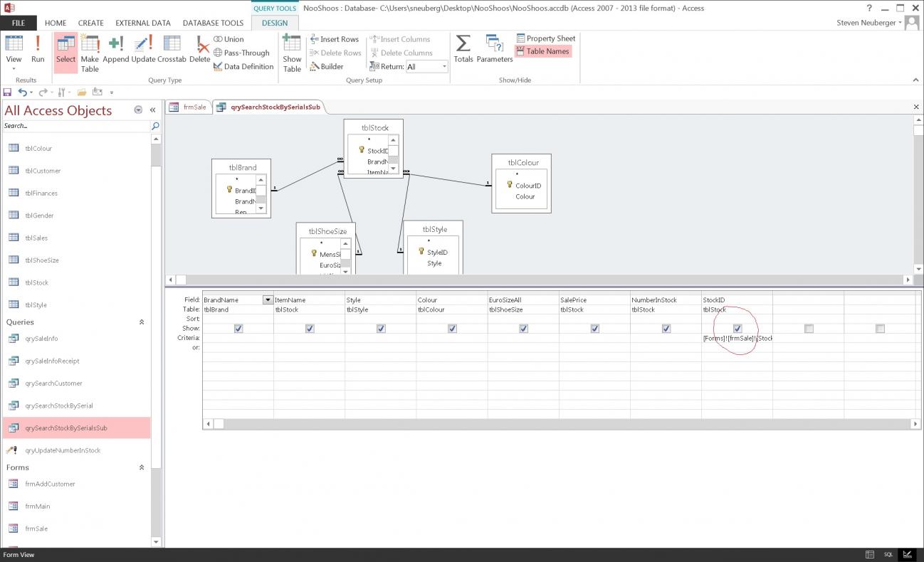Image resolution: width=924 pixels, height=562 pixels.
Task: Toggle Show checkbox under SalePrice column
Action: point(594,329)
